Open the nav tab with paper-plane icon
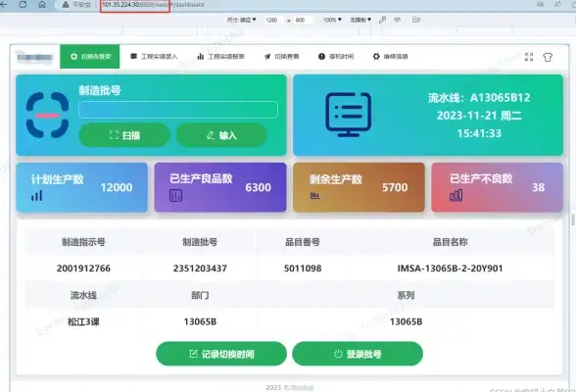Image resolution: width=576 pixels, height=392 pixels. 281,56
